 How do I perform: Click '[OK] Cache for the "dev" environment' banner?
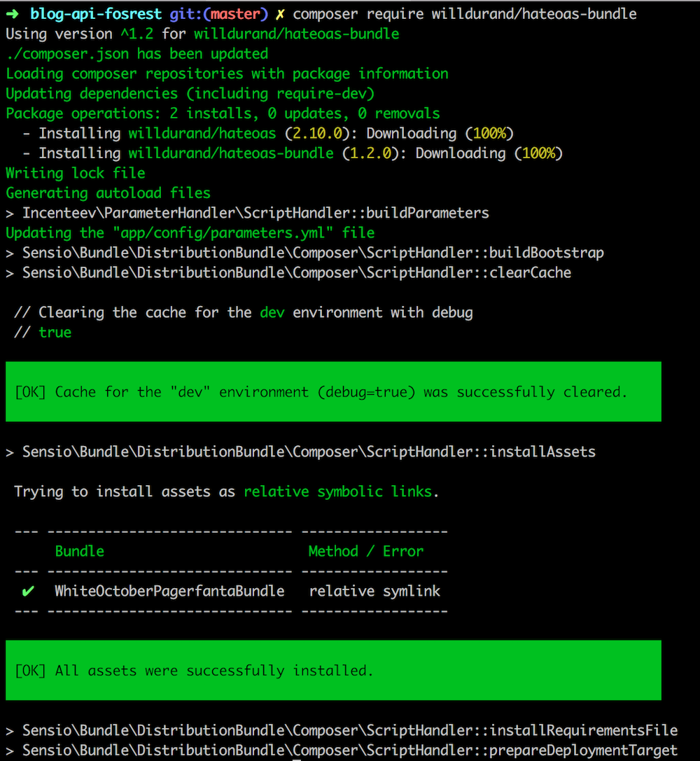click(333, 391)
